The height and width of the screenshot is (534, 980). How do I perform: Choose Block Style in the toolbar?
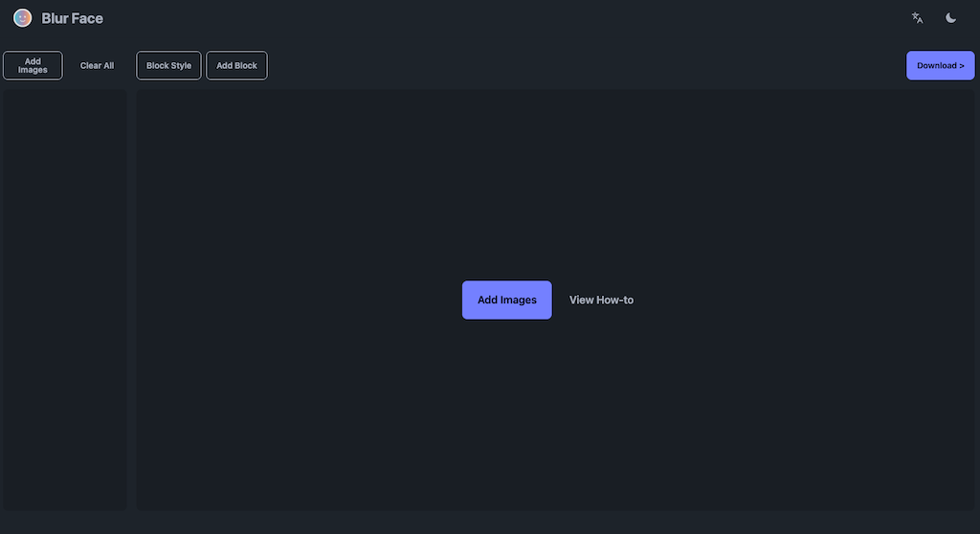[168, 66]
